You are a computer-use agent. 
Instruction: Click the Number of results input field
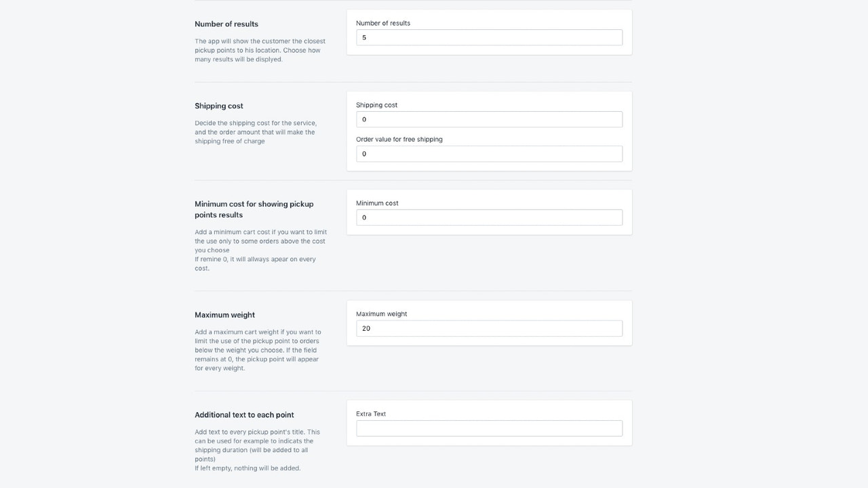tap(488, 37)
